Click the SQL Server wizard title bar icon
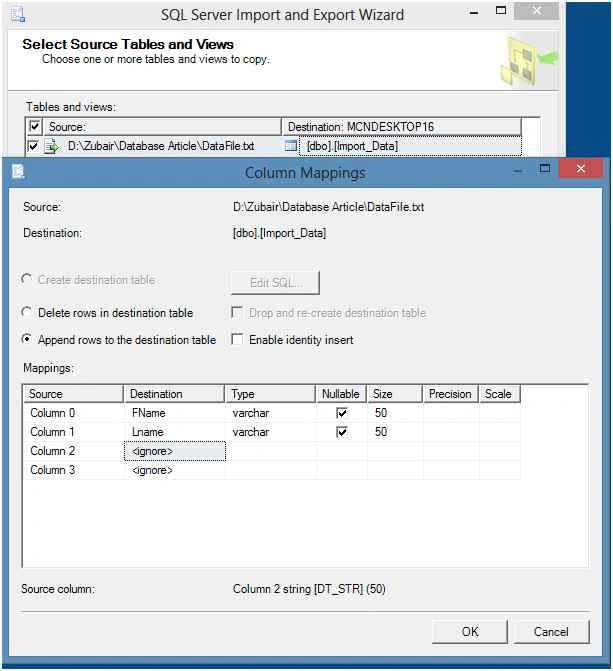This screenshot has height=671, width=613. coord(18,14)
